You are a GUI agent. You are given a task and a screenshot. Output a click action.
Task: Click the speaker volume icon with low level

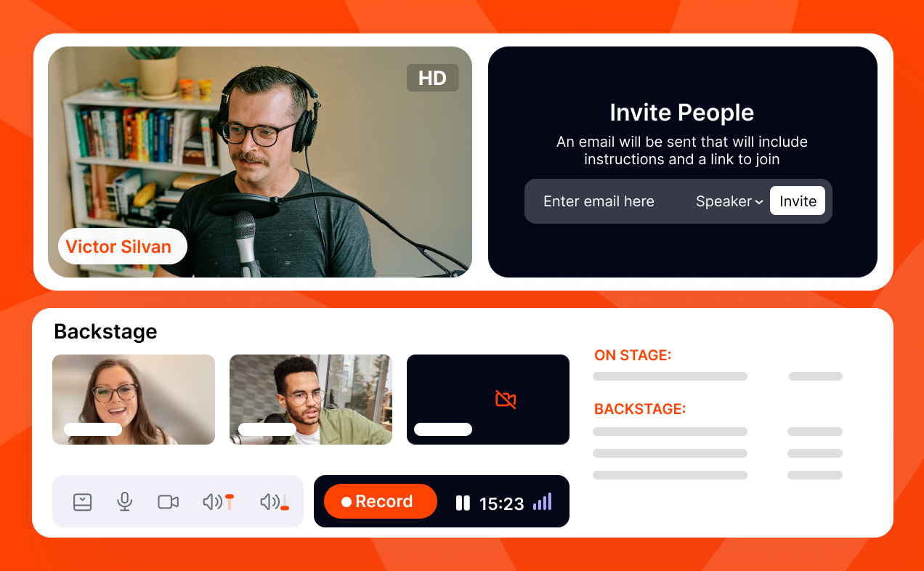(x=269, y=501)
